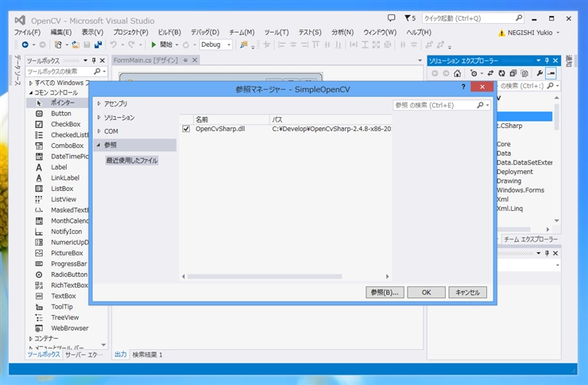Expand the ソリューション category
Screen dimensions: 588x385
(99, 118)
